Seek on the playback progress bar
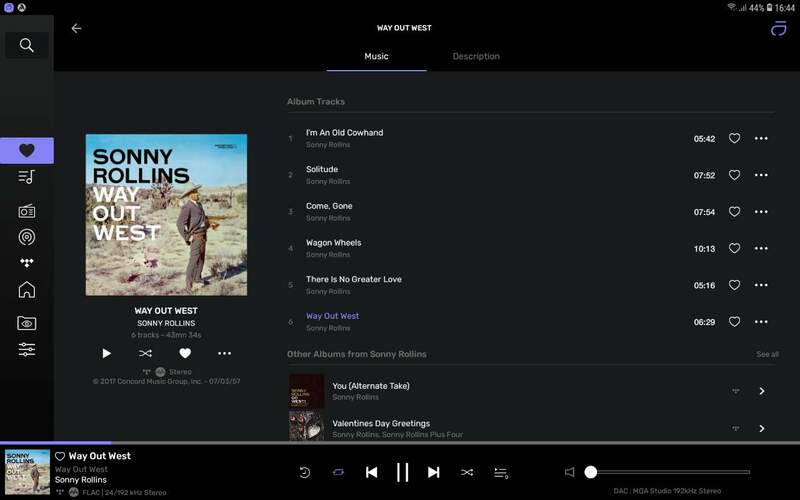The height and width of the screenshot is (500, 800). click(400, 443)
